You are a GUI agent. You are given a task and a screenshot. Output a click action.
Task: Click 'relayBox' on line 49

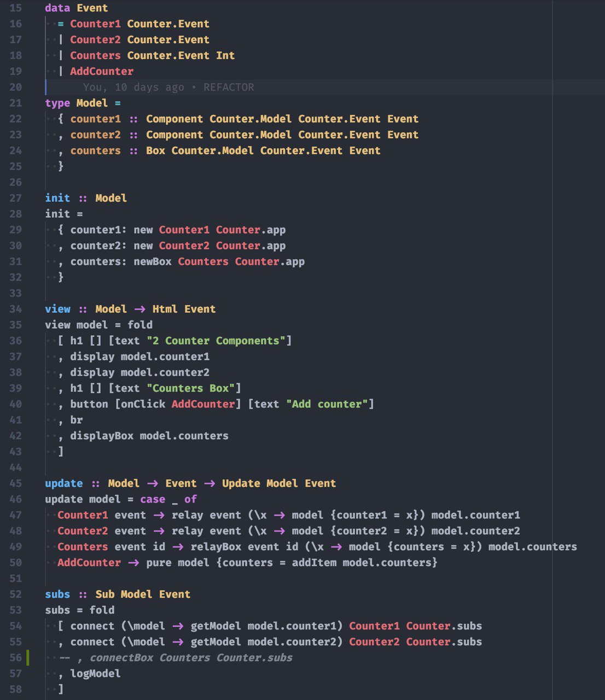click(x=216, y=547)
